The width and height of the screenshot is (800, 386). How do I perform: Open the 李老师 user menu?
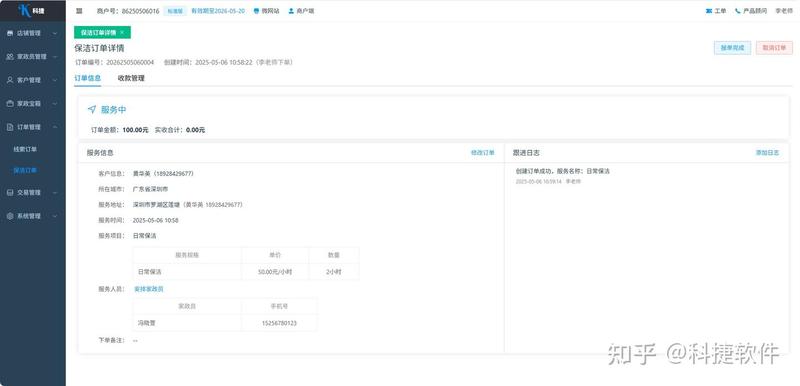pyautogui.click(x=784, y=11)
